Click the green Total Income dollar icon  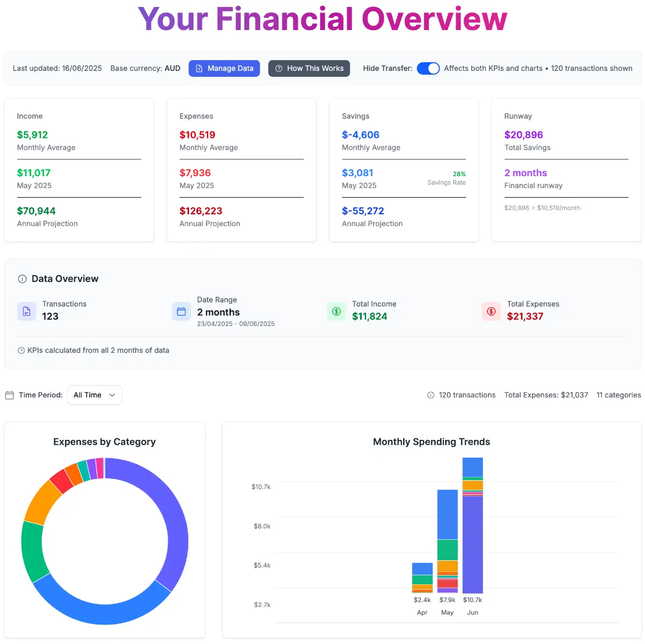point(336,312)
